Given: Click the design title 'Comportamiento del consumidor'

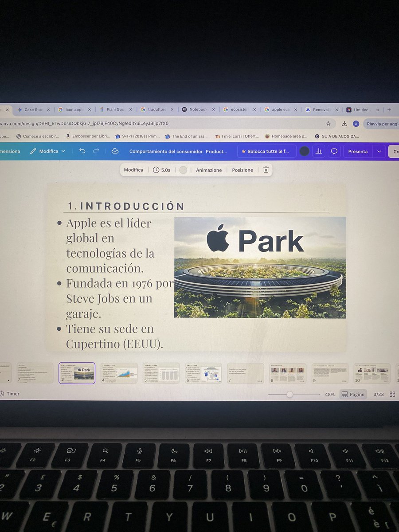Looking at the screenshot, I should pyautogui.click(x=178, y=151).
